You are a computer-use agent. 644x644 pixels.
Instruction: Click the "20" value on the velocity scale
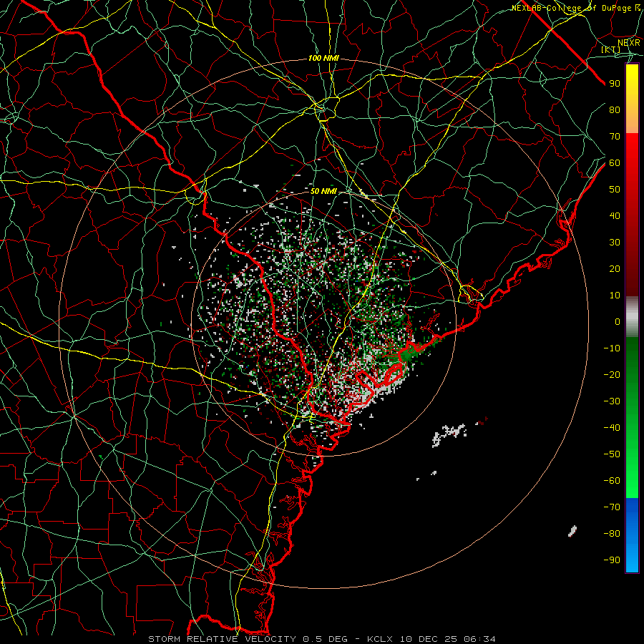615,269
